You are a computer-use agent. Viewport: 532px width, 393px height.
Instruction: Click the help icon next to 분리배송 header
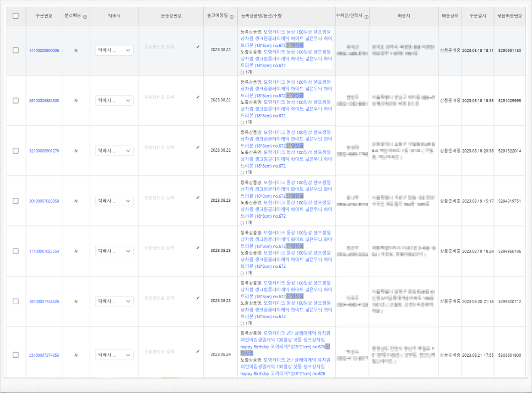(x=85, y=17)
